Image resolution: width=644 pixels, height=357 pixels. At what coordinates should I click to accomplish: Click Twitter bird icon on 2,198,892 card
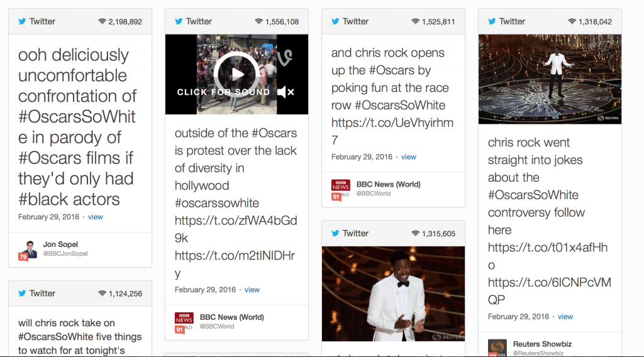pos(22,21)
